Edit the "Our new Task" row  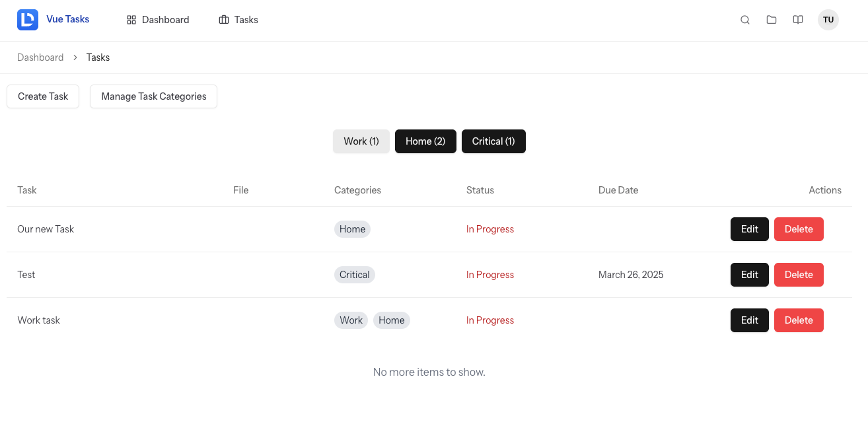749,229
